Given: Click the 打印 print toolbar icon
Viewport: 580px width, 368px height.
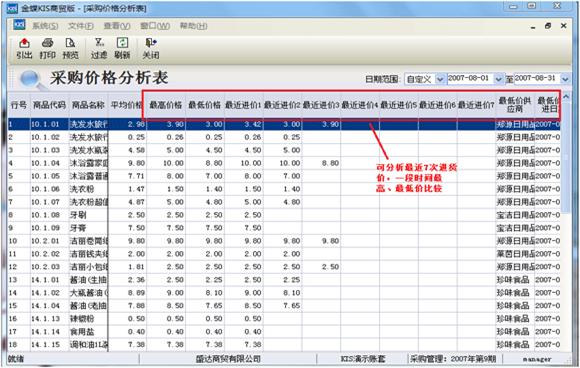Looking at the screenshot, I should point(47,48).
